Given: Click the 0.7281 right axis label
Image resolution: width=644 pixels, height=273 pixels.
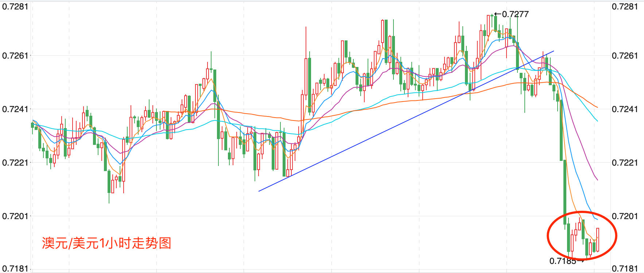Looking at the screenshot, I should click(625, 7).
